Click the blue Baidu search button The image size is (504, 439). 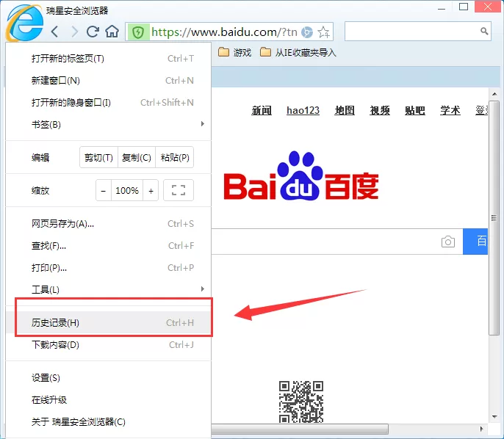[475, 242]
